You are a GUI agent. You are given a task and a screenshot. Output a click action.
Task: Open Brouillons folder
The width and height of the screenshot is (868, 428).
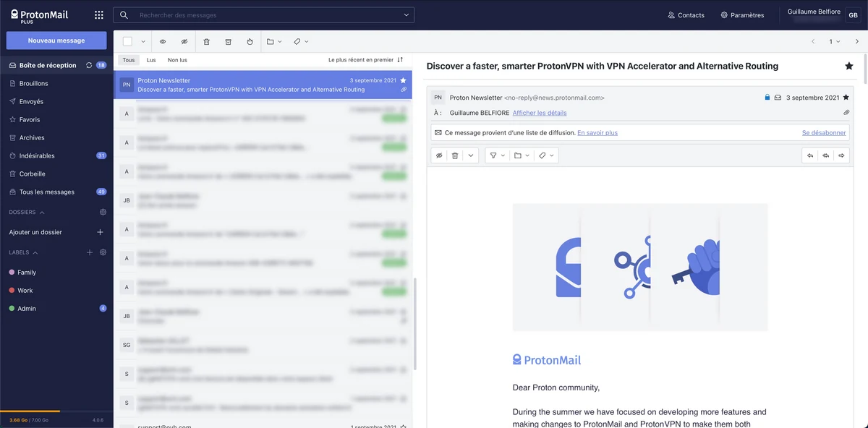[x=56, y=83]
